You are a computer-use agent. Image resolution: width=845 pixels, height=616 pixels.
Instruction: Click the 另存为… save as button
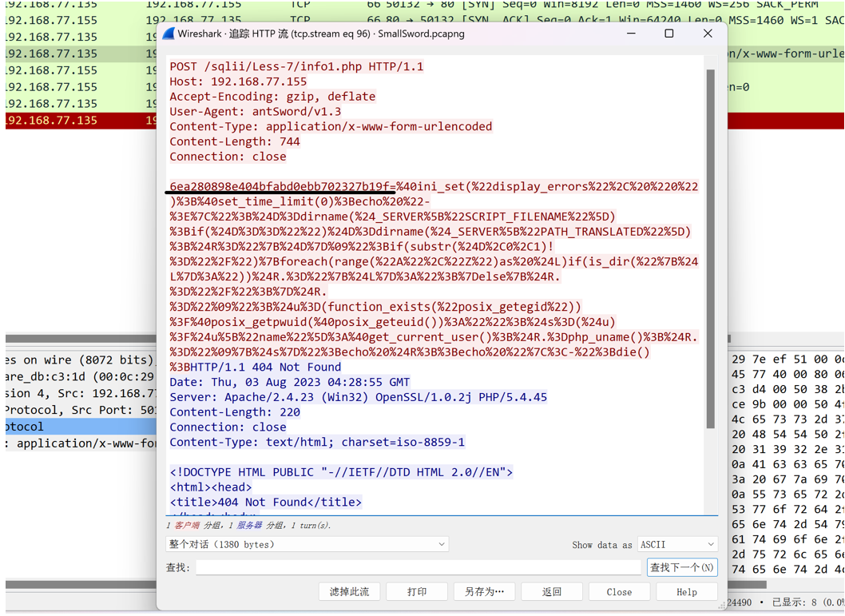484,592
